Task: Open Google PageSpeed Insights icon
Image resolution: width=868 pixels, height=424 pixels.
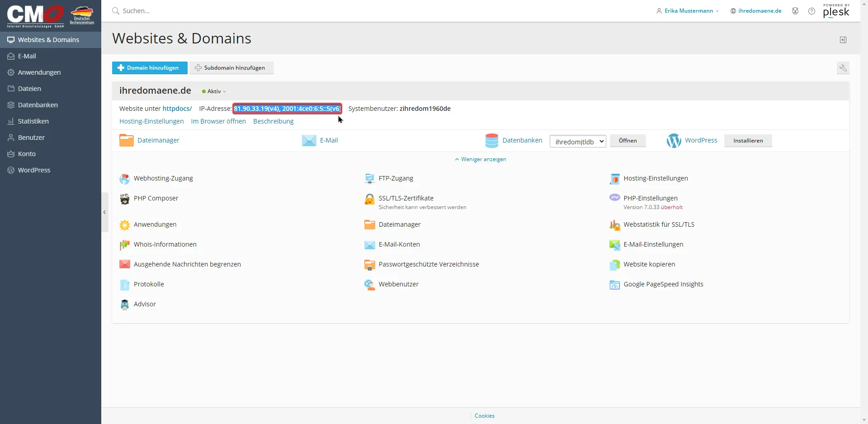Action: click(x=615, y=285)
